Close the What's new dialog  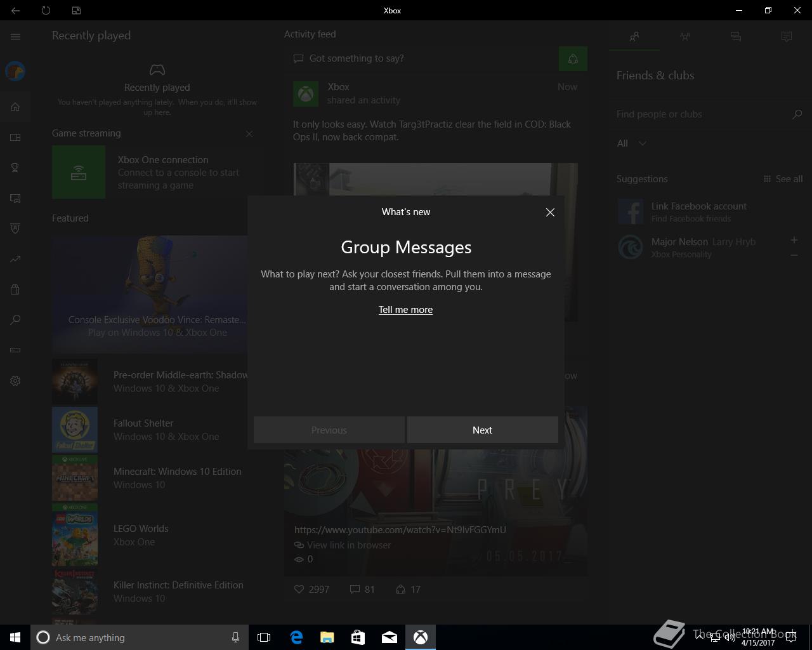pos(550,212)
